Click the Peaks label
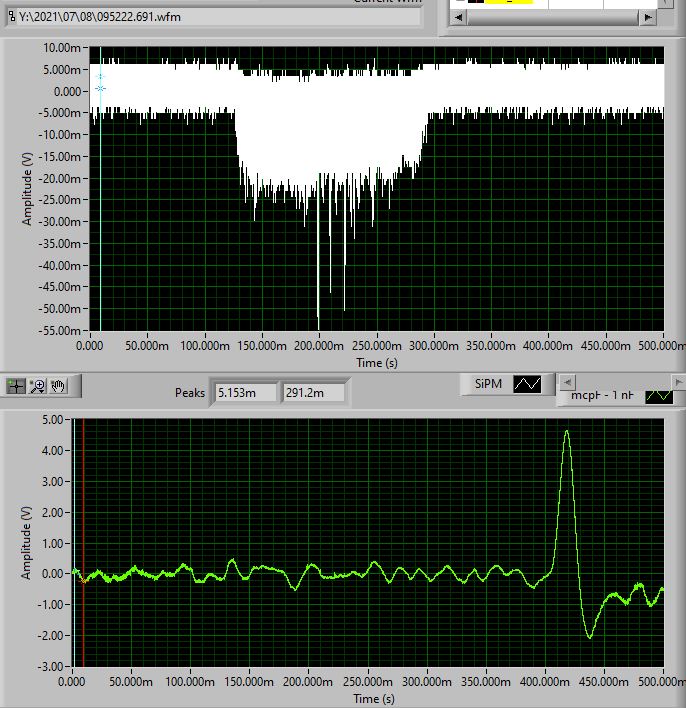 coord(190,392)
